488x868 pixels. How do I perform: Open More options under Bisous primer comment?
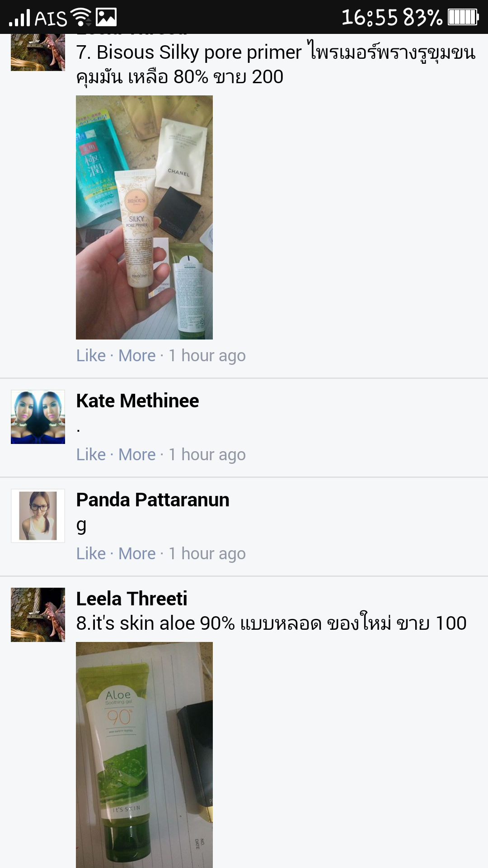click(137, 356)
